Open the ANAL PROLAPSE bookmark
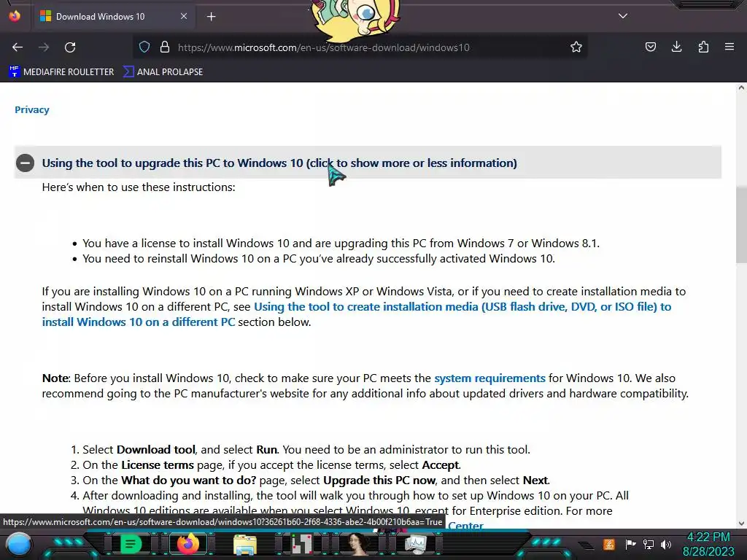This screenshot has height=560, width=747. (x=163, y=72)
